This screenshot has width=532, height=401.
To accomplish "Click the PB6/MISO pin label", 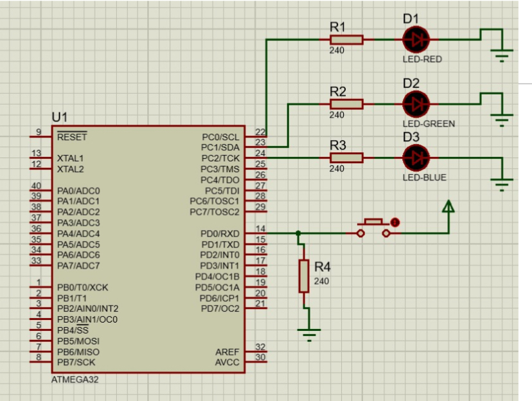I will point(78,352).
